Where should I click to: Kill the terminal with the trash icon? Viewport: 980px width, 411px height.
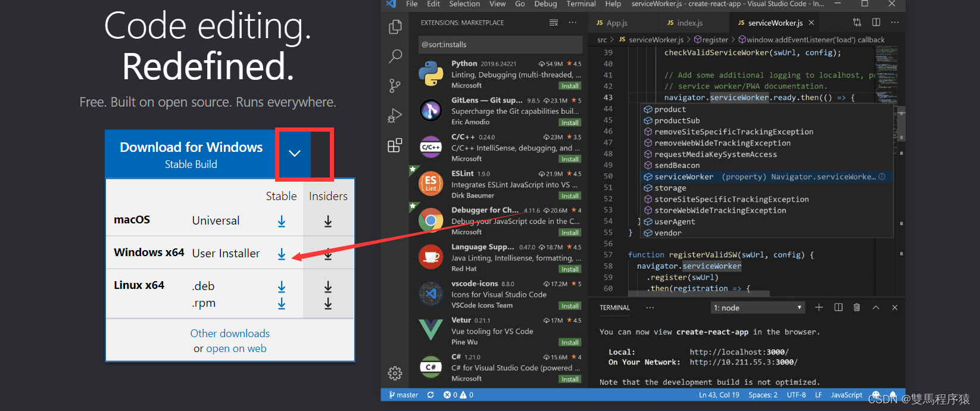pos(857,307)
